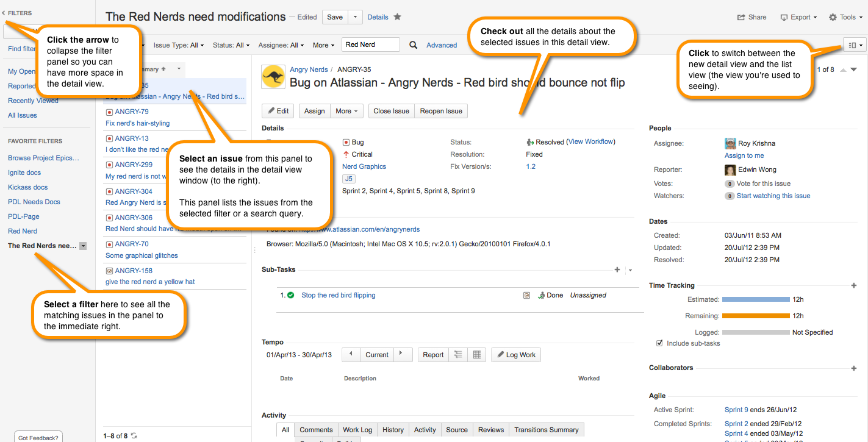Add time tracking with plus icon
868x442 pixels.
853,285
